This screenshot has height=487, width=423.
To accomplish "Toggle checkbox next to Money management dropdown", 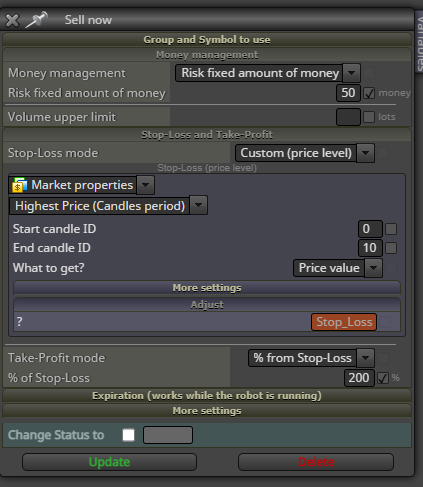I will pyautogui.click(x=369, y=73).
